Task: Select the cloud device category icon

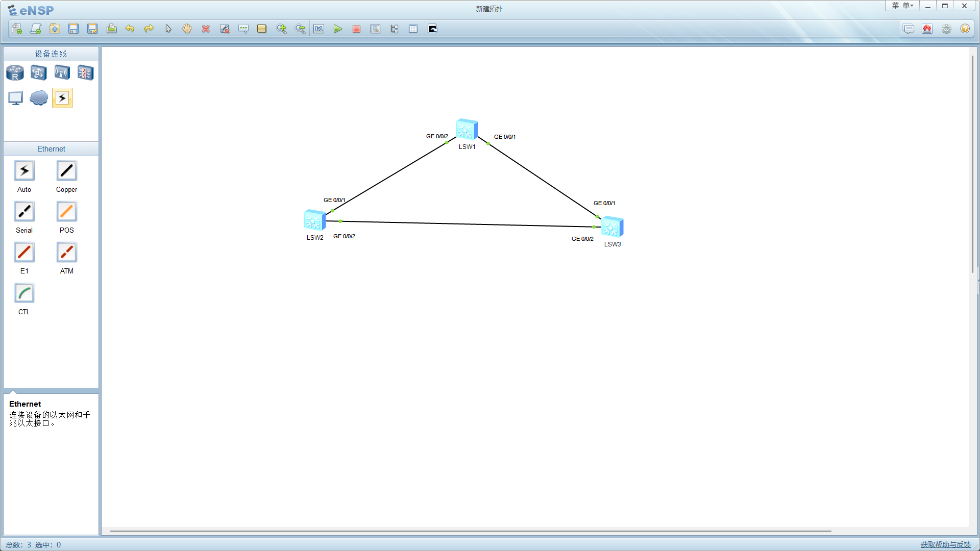Action: click(x=38, y=97)
